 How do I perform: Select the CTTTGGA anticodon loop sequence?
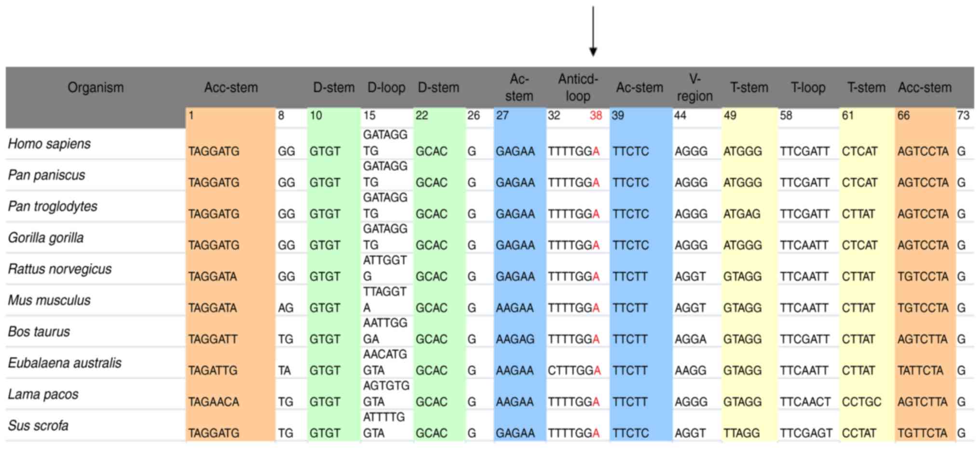[574, 371]
